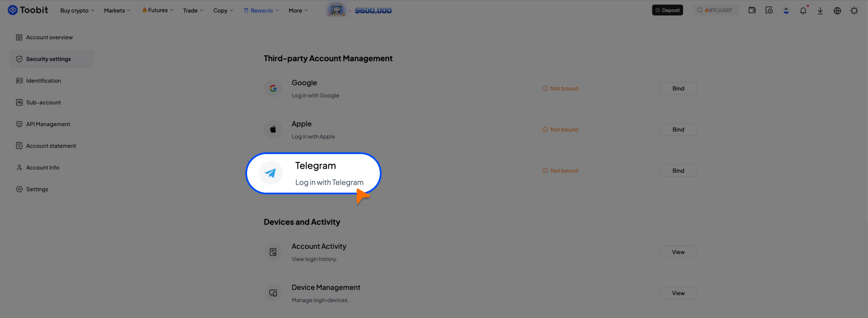The height and width of the screenshot is (318, 868).
Task: Click the Google logo icon
Action: [273, 88]
